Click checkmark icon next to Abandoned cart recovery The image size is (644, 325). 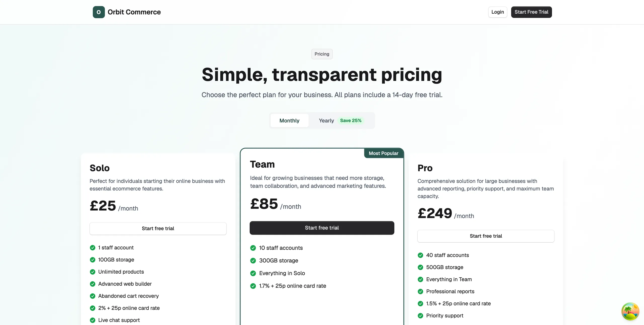click(x=93, y=296)
